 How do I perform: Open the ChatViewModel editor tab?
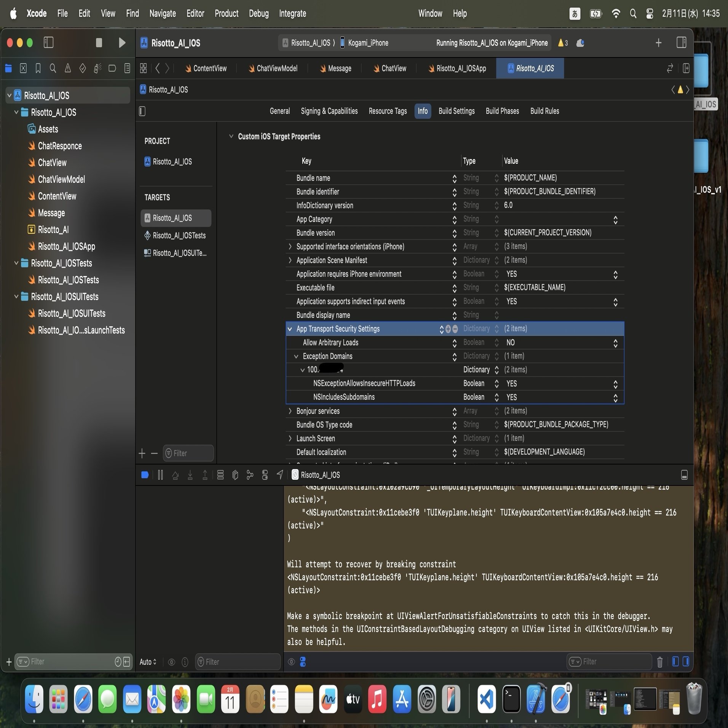tap(273, 69)
